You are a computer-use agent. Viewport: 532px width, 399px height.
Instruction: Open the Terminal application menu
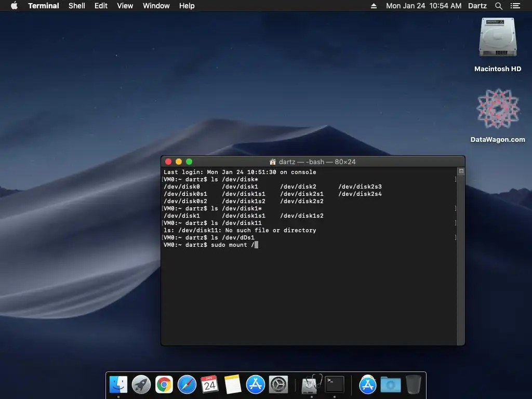[x=44, y=6]
